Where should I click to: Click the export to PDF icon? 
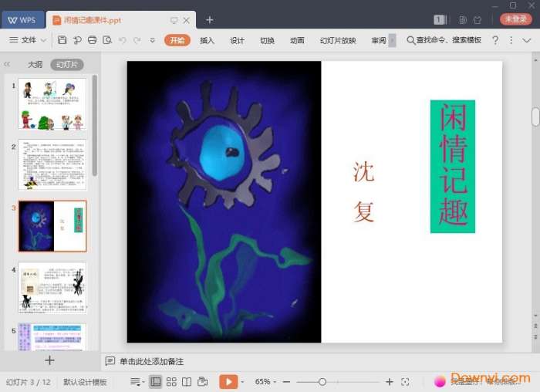click(x=77, y=40)
